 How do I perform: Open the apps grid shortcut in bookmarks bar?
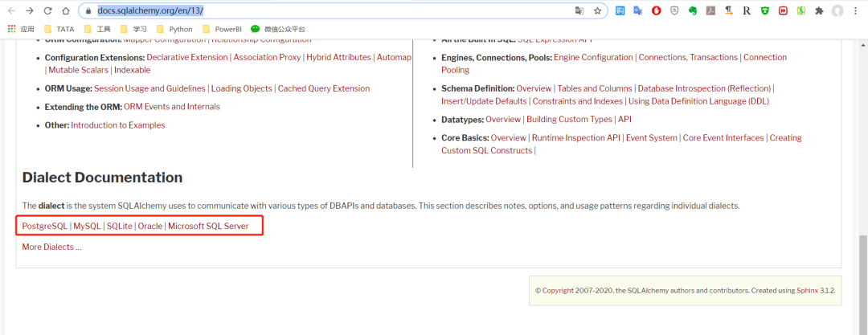coord(21,29)
